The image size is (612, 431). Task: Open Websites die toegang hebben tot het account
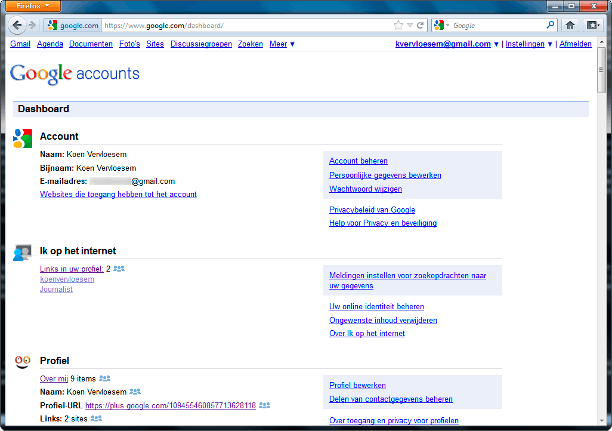point(118,194)
